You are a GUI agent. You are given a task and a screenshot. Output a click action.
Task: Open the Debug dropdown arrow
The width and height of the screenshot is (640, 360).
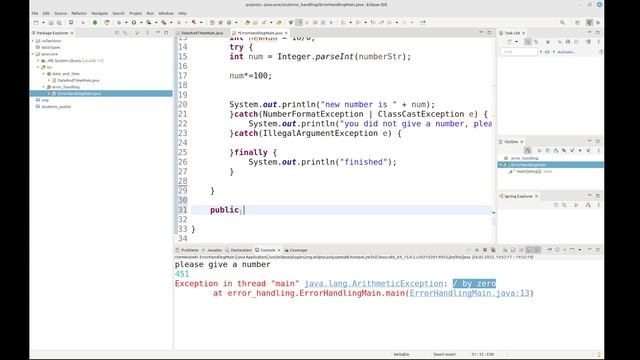coord(126,23)
